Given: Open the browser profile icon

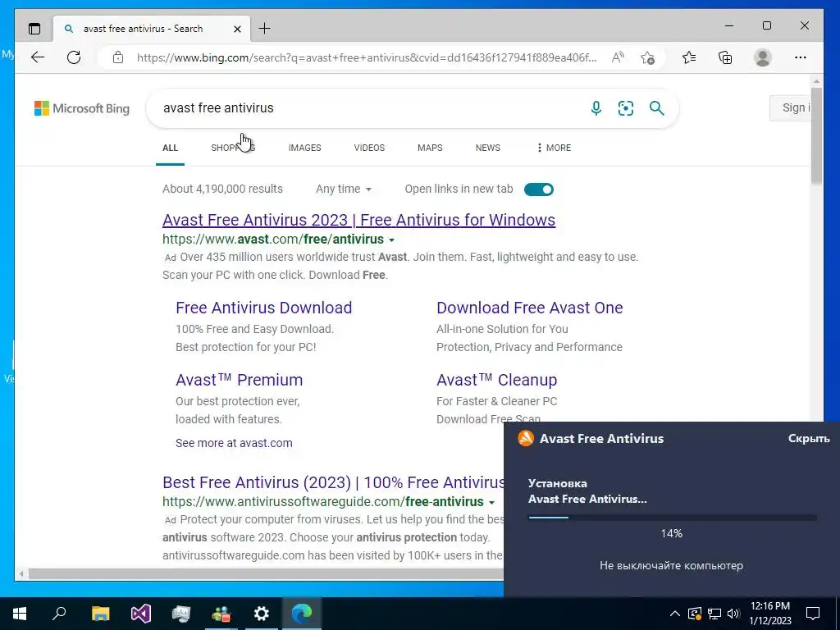Looking at the screenshot, I should pyautogui.click(x=762, y=57).
